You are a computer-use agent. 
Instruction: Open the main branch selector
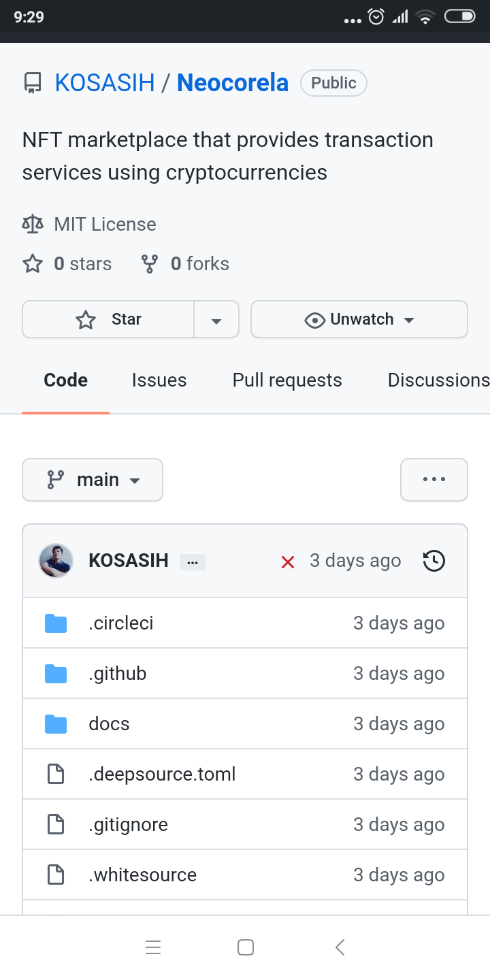click(x=93, y=480)
